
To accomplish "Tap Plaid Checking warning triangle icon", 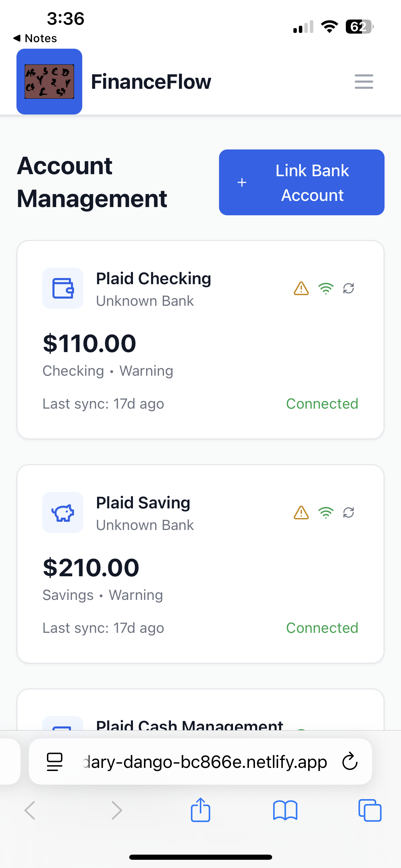I will click(x=301, y=288).
